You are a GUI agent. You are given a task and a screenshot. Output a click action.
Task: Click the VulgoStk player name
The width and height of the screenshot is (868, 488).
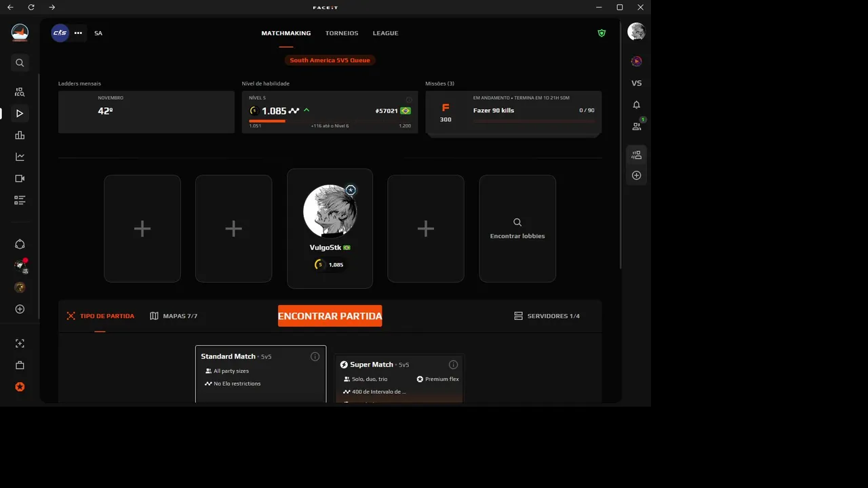tap(325, 247)
